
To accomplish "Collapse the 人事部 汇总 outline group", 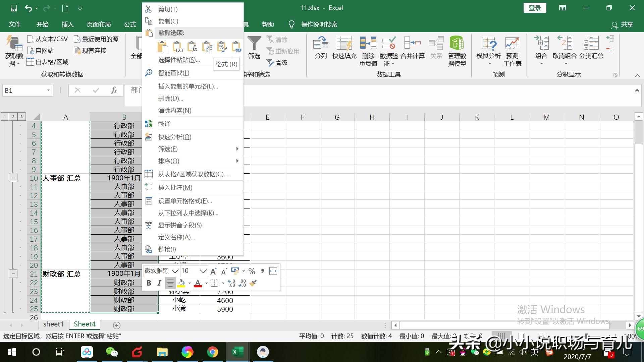I will point(13,178).
